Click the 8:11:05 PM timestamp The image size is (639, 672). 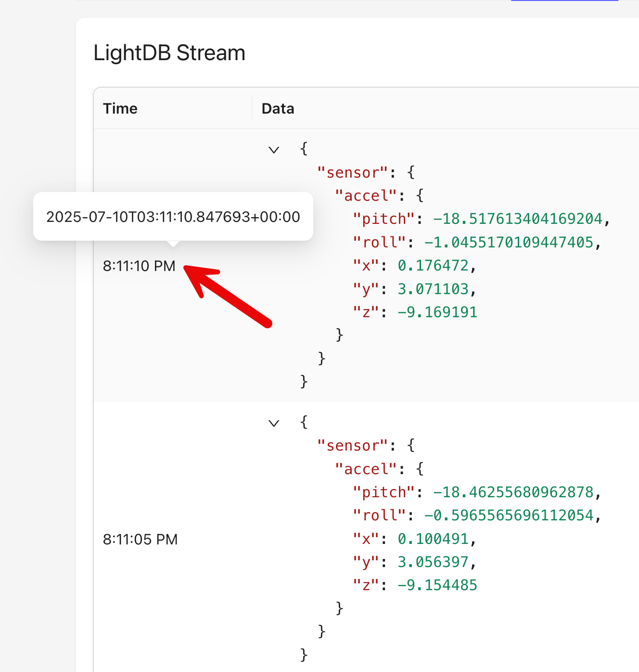[x=140, y=539]
